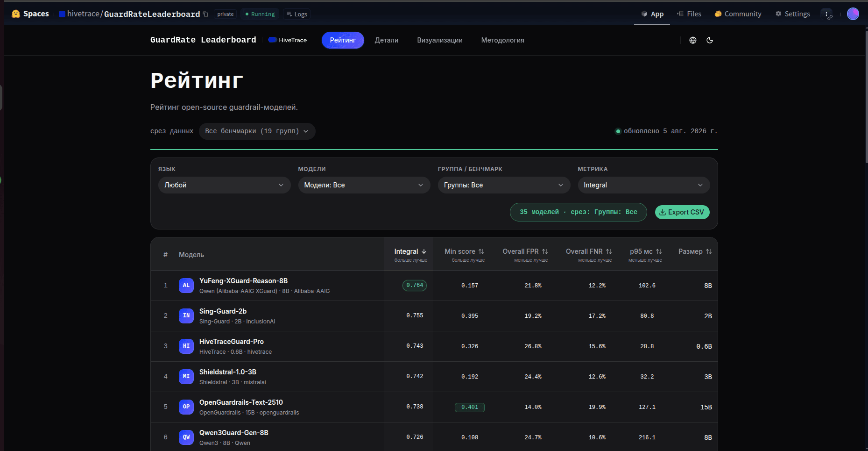Click the 28.8 p95 value for HiveTraceGuard-Pro

point(647,346)
